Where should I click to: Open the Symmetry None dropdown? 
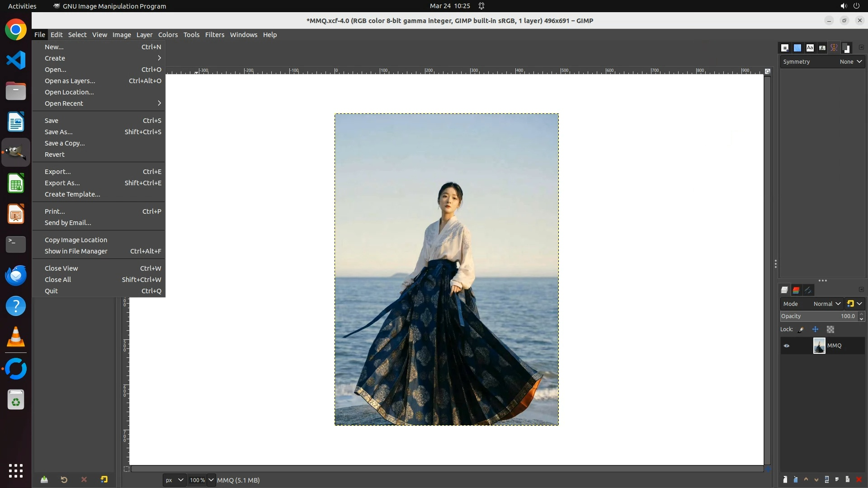click(x=851, y=62)
